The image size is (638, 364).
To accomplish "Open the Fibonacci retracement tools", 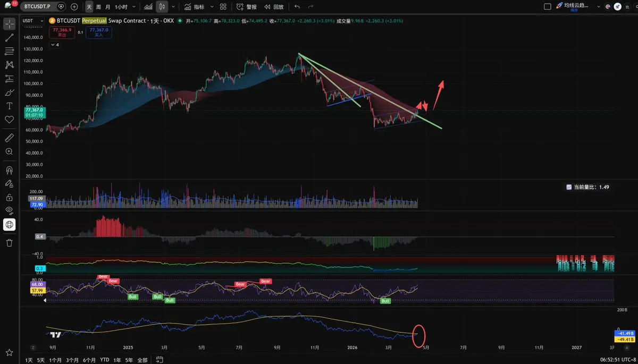I will tap(9, 52).
